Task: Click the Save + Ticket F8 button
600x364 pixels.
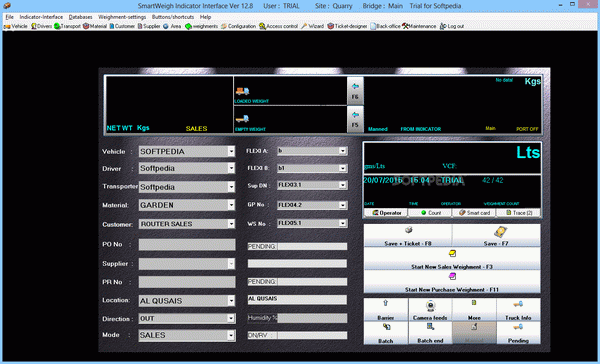Action: coord(408,235)
